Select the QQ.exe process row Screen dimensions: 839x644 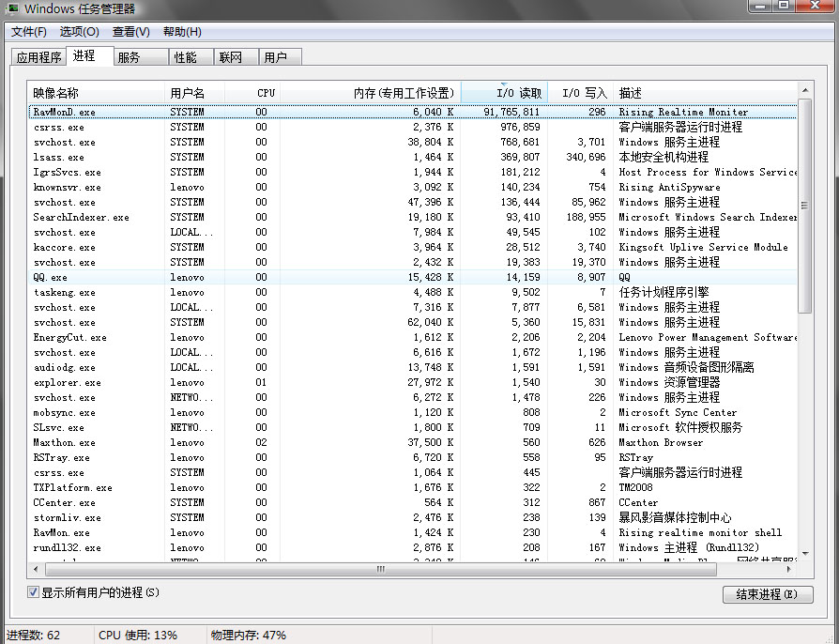(412, 277)
